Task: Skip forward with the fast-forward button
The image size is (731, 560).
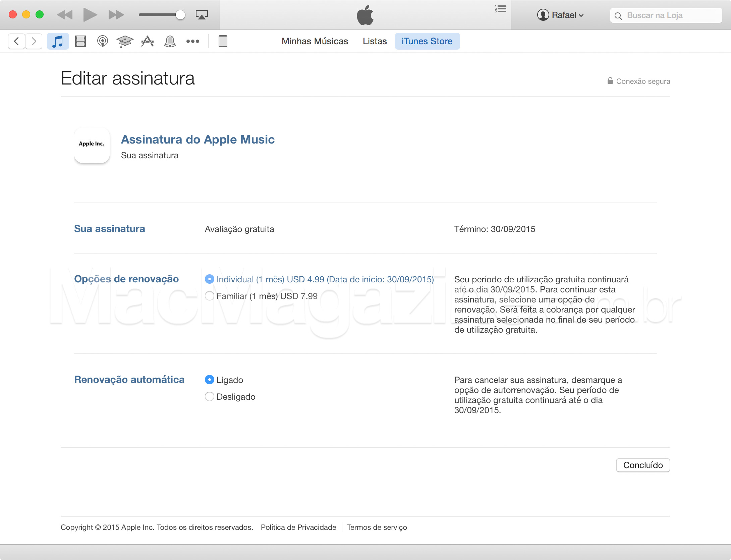Action: point(116,15)
